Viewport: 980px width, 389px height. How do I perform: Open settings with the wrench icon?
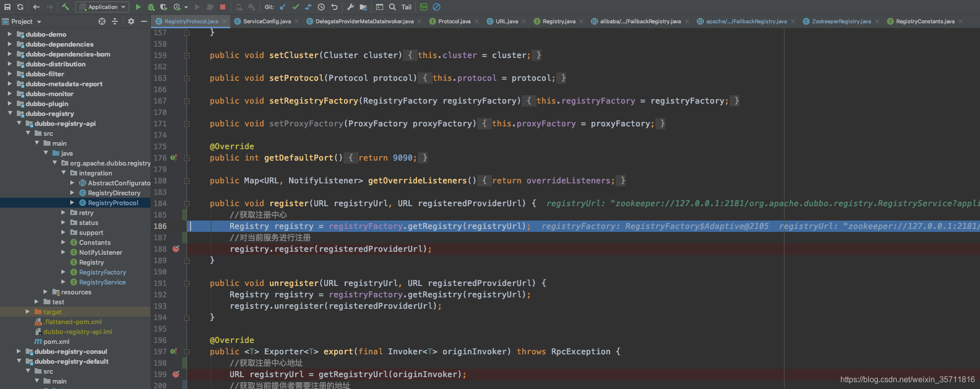tap(350, 7)
